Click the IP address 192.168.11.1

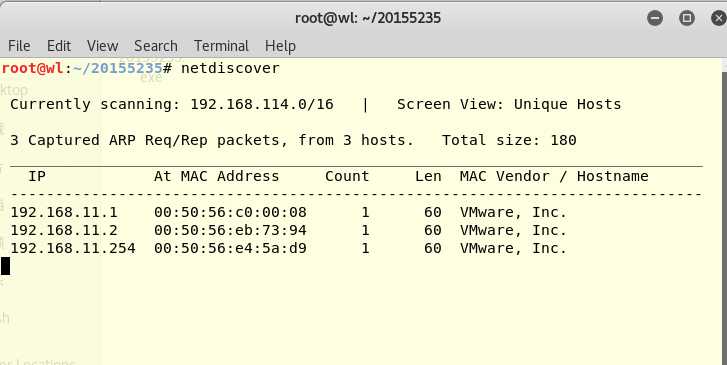pos(64,212)
